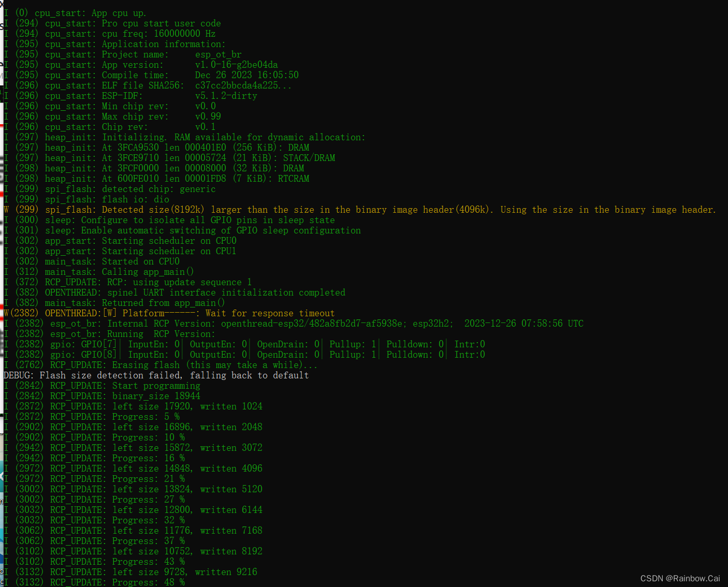Click the 'left size 11776, written 7168' line
The width and height of the screenshot is (728, 587).
(133, 531)
